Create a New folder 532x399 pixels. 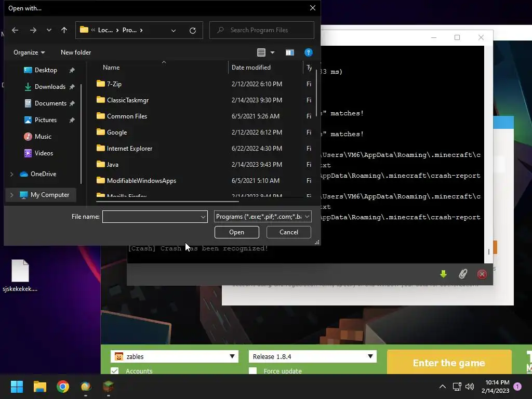(x=76, y=52)
